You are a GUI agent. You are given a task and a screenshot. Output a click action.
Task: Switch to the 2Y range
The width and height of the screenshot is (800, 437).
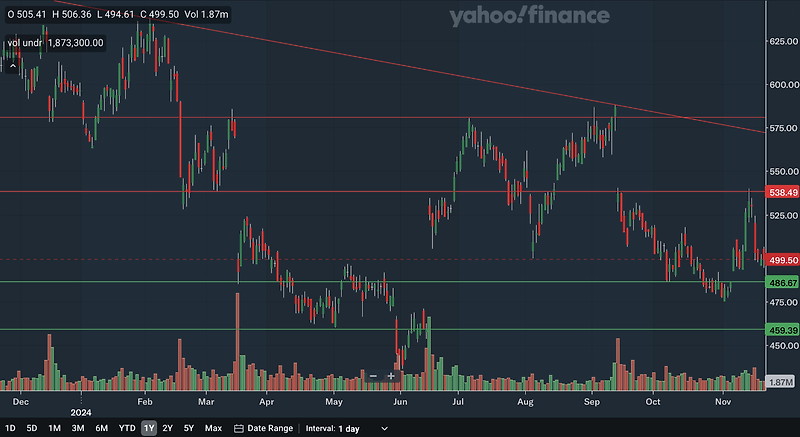pyautogui.click(x=167, y=428)
